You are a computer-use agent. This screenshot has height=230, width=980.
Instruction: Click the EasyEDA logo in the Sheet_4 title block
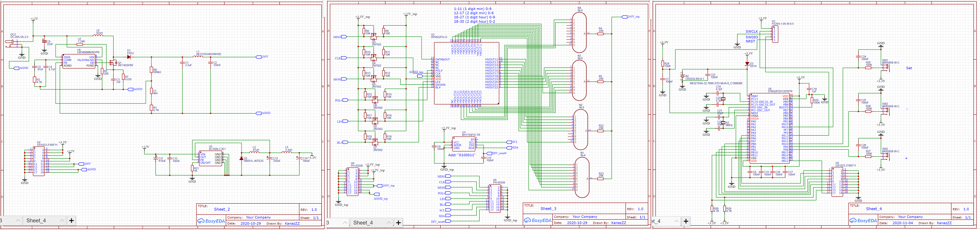click(x=863, y=220)
